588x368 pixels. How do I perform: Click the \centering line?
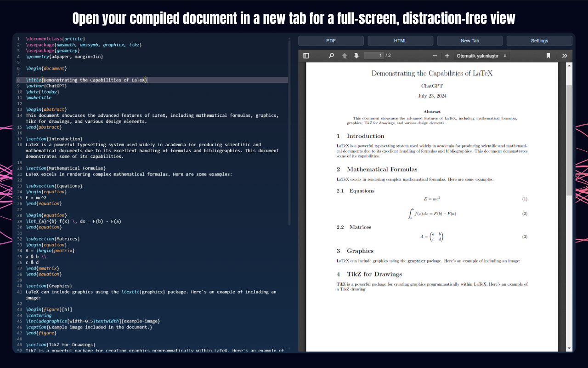(x=39, y=316)
